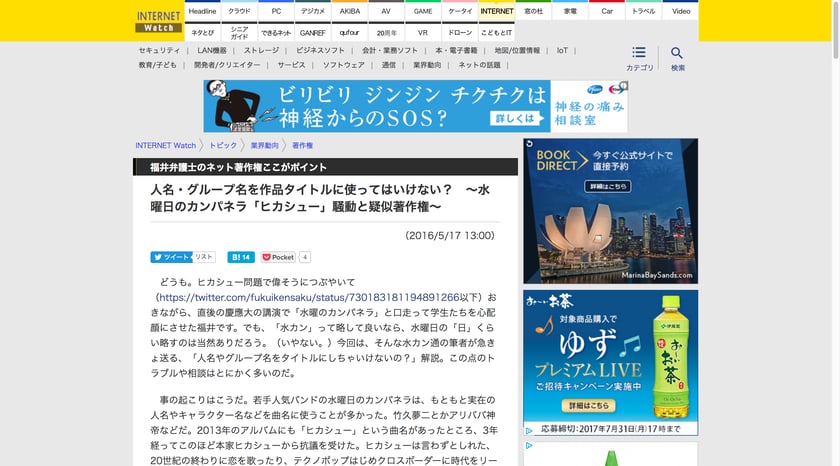Go to 地図/位置情報 category
The image size is (840, 466).
click(x=517, y=50)
